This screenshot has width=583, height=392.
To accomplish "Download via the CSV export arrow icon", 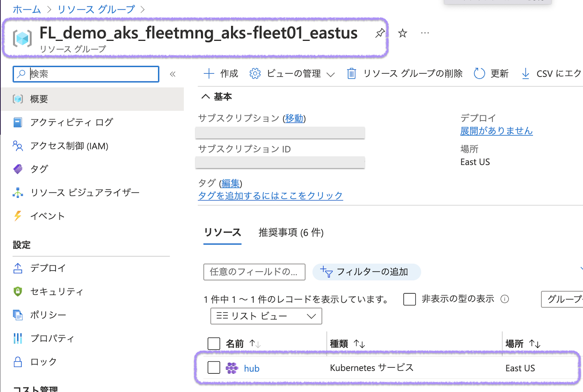I will 525,73.
